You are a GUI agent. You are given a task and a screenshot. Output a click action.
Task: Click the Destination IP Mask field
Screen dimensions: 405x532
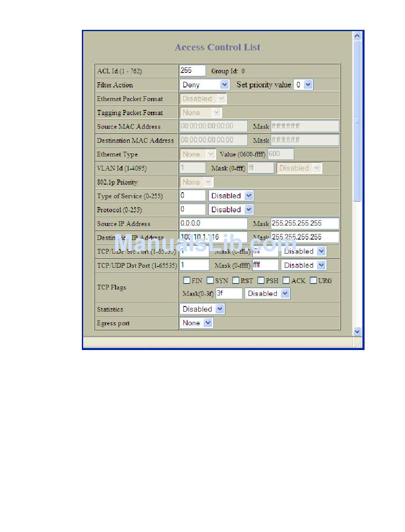[x=305, y=237]
